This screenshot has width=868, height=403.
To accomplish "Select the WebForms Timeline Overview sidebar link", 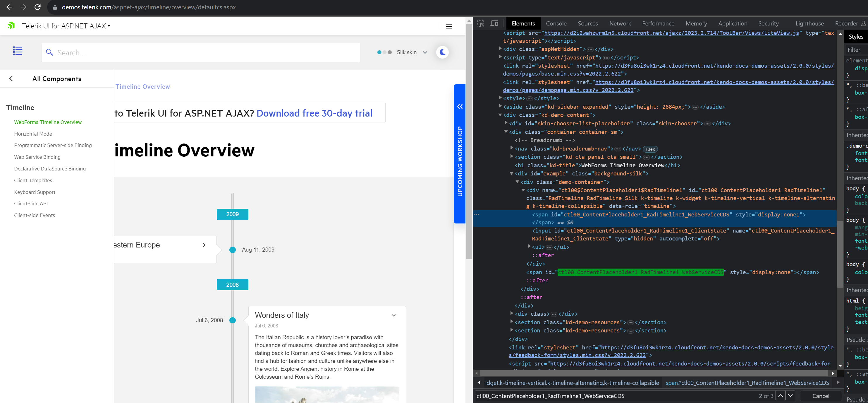I will tap(48, 122).
